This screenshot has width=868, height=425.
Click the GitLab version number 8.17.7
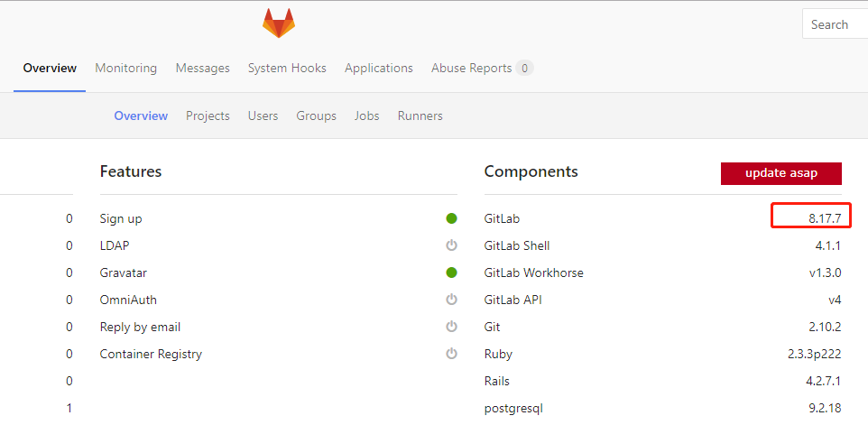[825, 218]
